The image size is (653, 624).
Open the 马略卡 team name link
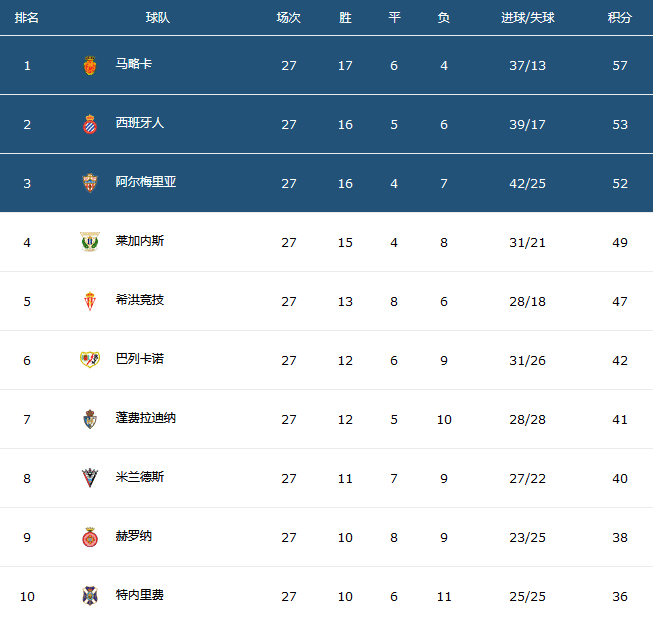[134, 64]
